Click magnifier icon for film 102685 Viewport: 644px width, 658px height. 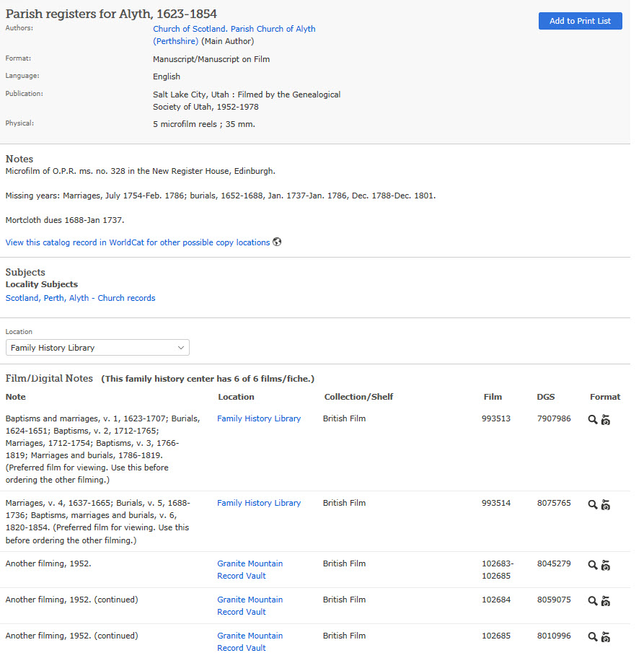click(592, 637)
